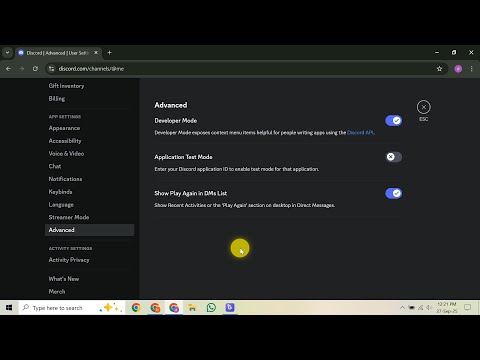Open the Windows Start menu
Screen dimensions: 480x360
point(9,308)
